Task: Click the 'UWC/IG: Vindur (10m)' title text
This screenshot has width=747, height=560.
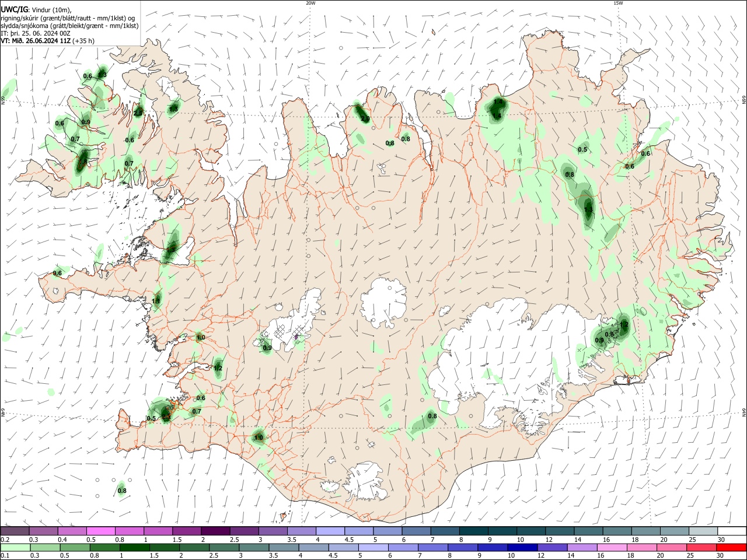Action: pos(36,9)
